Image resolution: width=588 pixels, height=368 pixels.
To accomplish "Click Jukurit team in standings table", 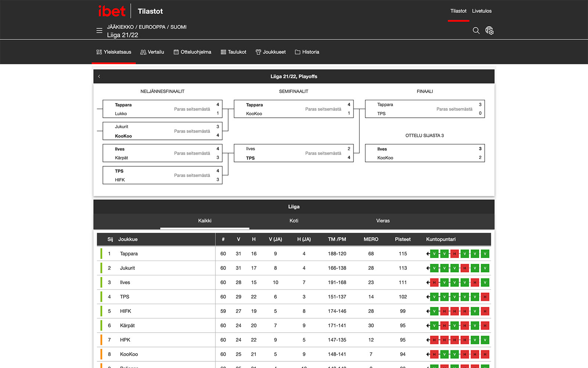I will (x=128, y=268).
